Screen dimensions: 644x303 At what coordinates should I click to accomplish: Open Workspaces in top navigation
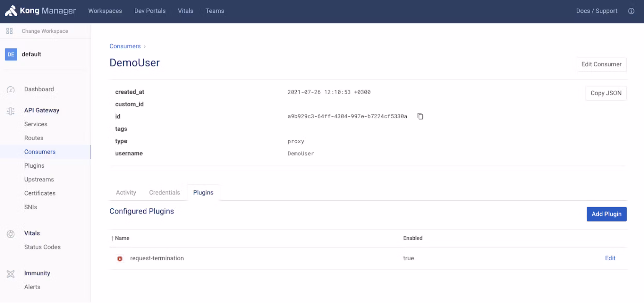coord(105,11)
